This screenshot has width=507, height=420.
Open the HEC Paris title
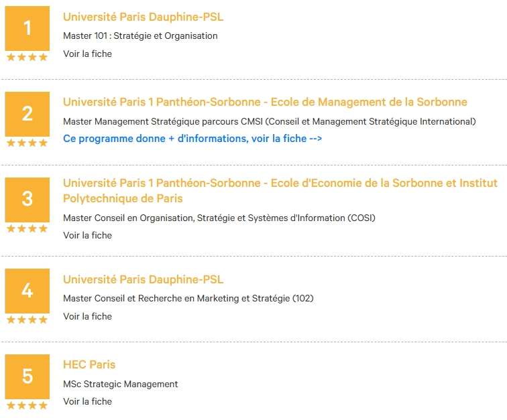click(89, 364)
